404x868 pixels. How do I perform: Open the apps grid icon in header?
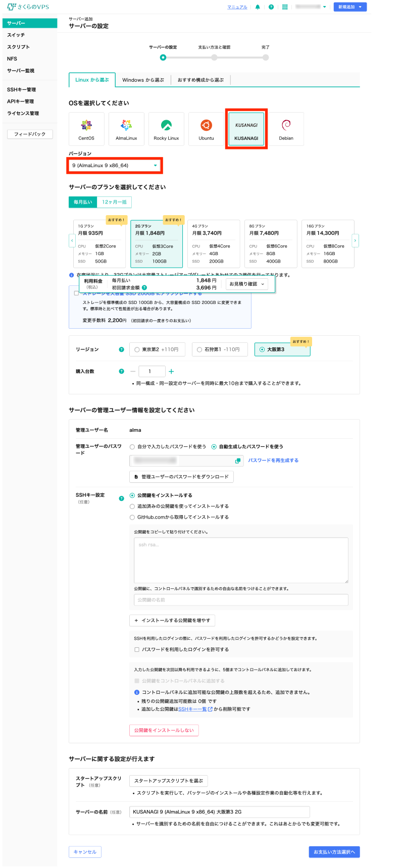285,7
